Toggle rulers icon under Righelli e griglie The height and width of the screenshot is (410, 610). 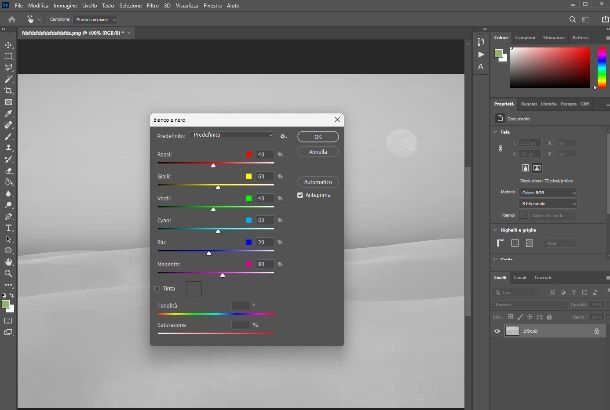tap(500, 243)
